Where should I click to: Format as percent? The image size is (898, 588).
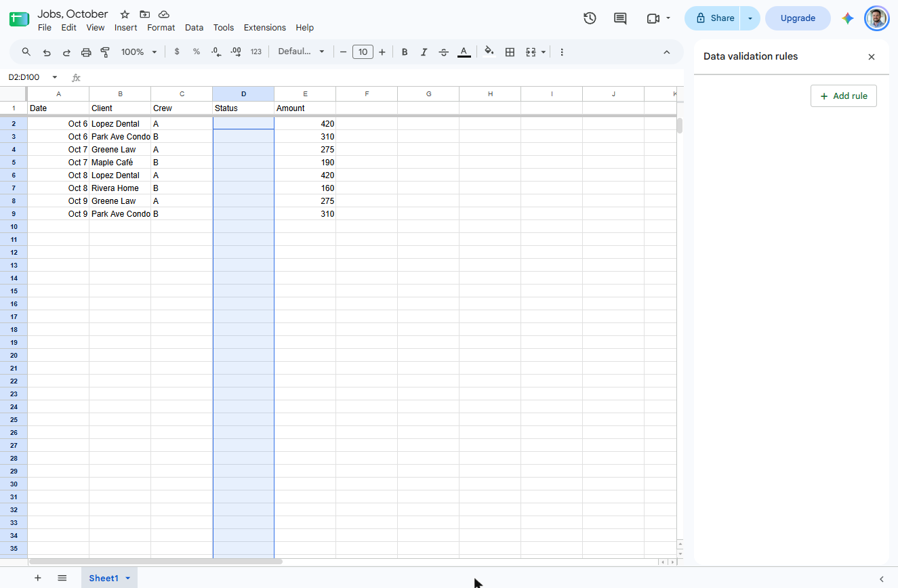pyautogui.click(x=197, y=51)
